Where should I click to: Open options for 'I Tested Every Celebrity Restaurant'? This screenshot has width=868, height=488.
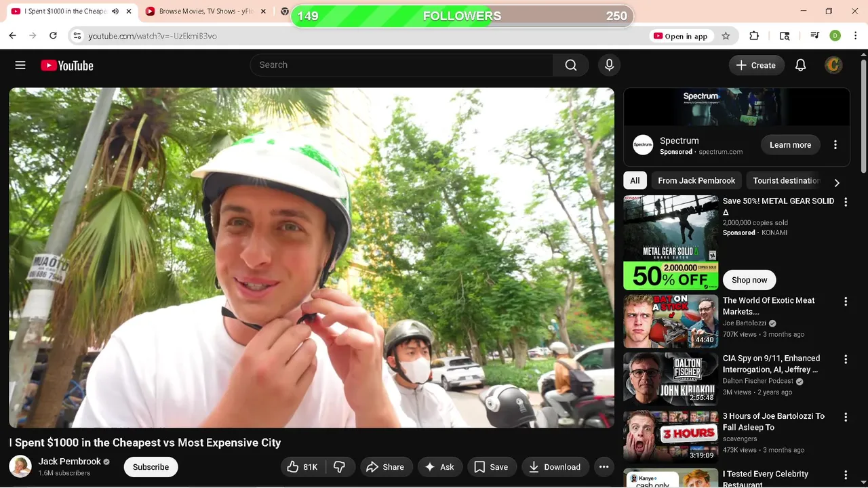(x=846, y=475)
